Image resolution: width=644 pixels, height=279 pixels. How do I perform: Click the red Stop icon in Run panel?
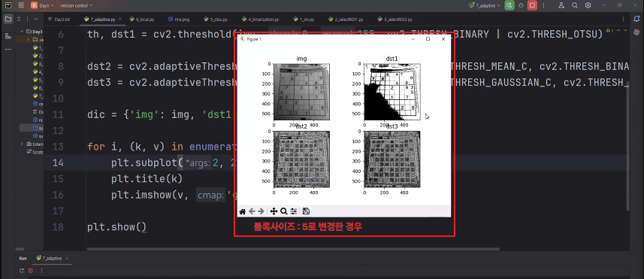point(30,271)
